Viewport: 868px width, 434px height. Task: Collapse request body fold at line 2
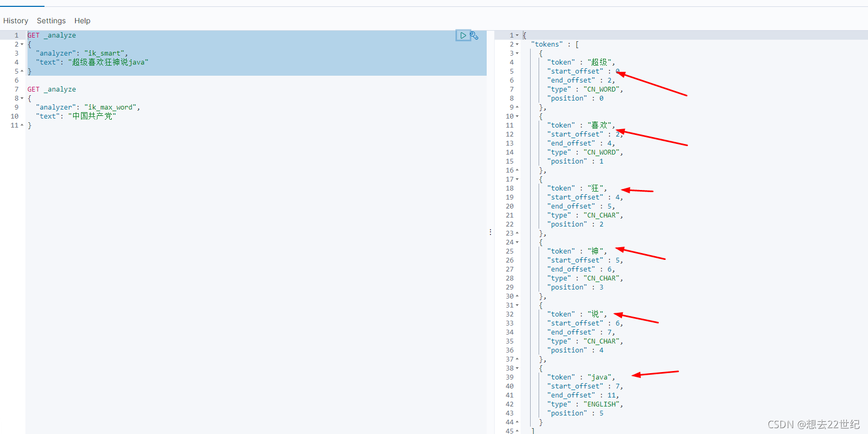pos(22,44)
